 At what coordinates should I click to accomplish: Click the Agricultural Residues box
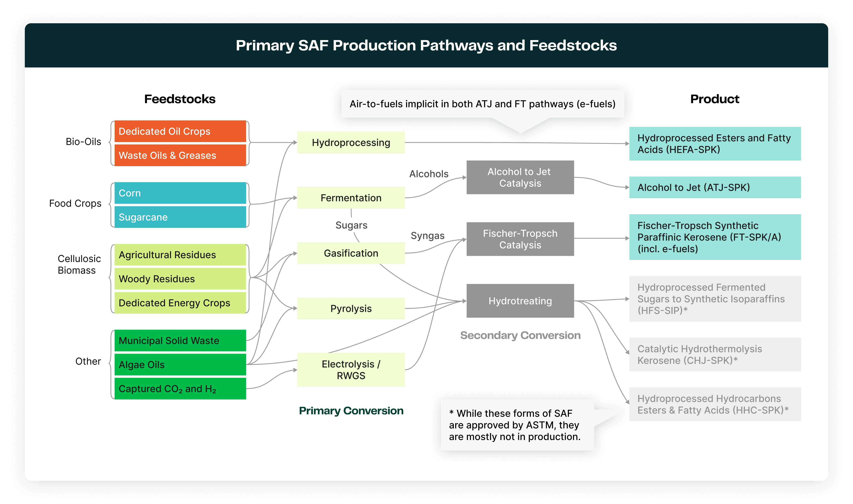180,255
